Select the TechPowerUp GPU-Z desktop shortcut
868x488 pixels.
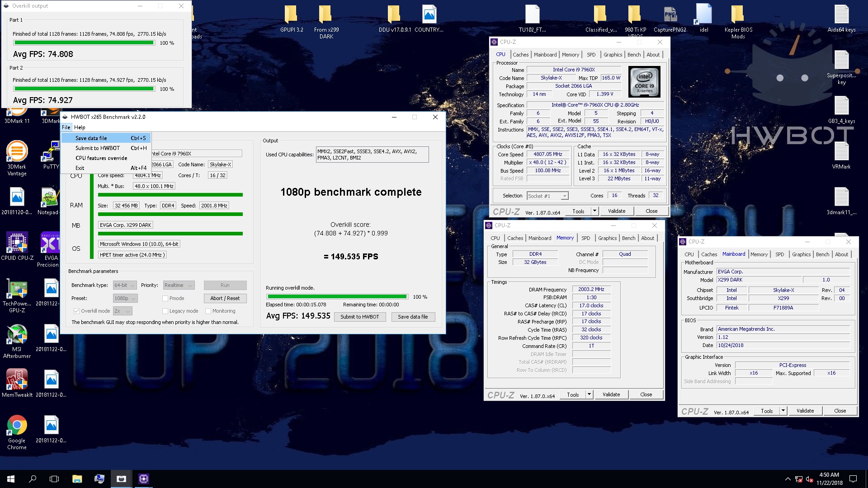[17, 296]
